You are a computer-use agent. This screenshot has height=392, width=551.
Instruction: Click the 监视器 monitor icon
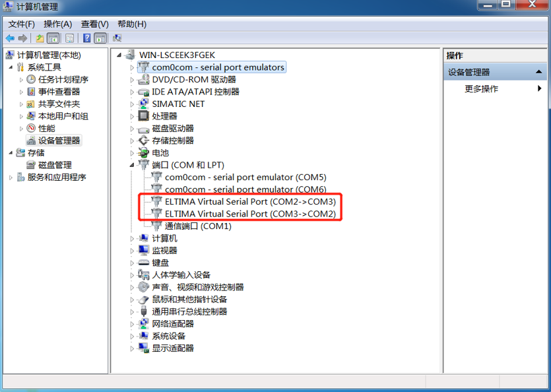click(x=143, y=250)
